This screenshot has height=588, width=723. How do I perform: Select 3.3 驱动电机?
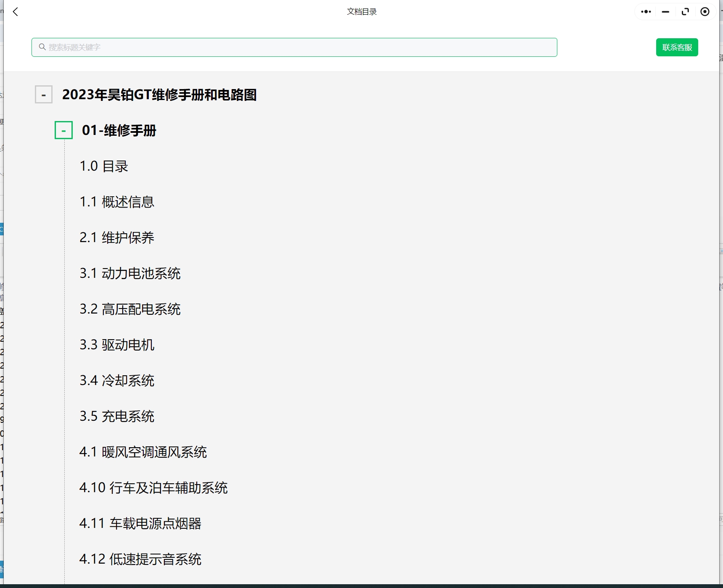[117, 345]
